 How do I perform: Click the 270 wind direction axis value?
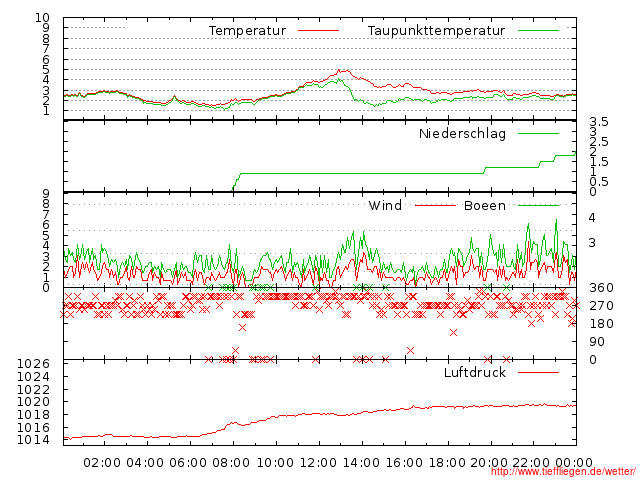pos(601,306)
